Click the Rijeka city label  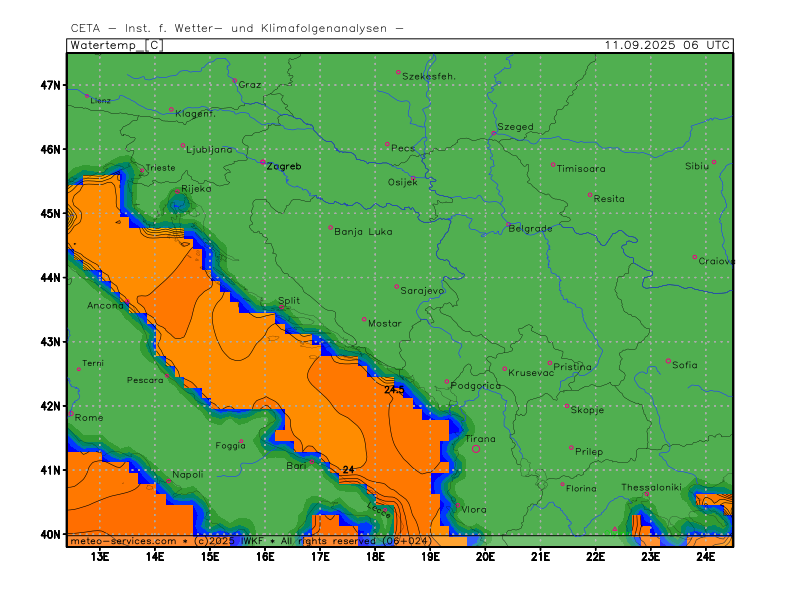196,189
